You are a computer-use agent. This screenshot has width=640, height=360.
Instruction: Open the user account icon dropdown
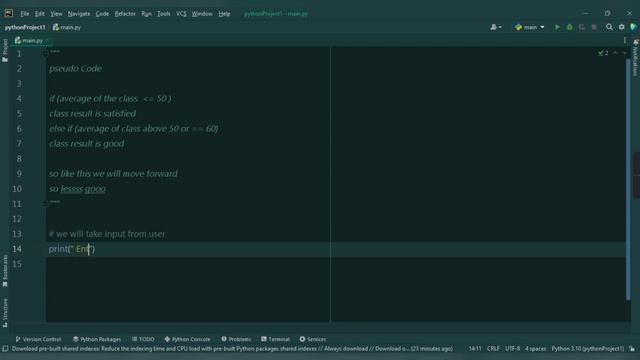496,27
